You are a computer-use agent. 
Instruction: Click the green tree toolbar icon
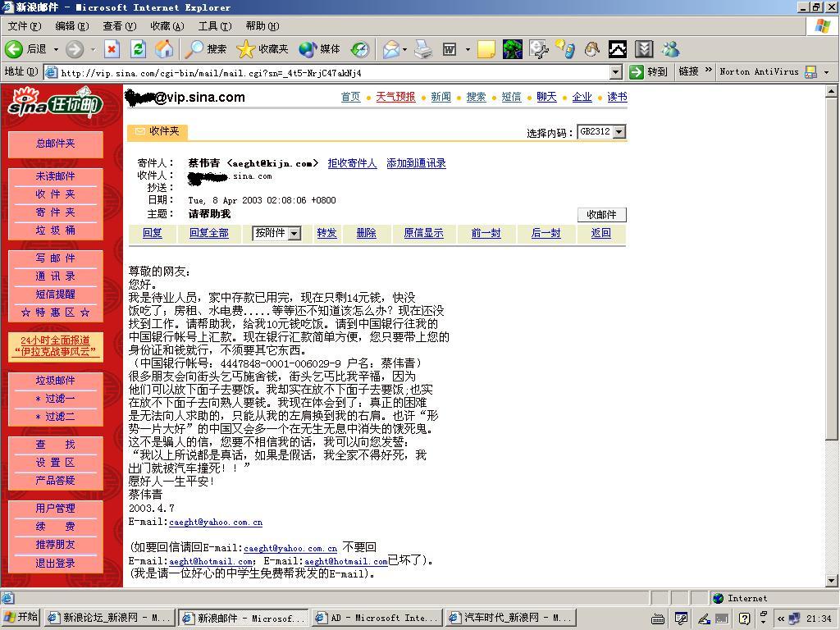pyautogui.click(x=513, y=49)
